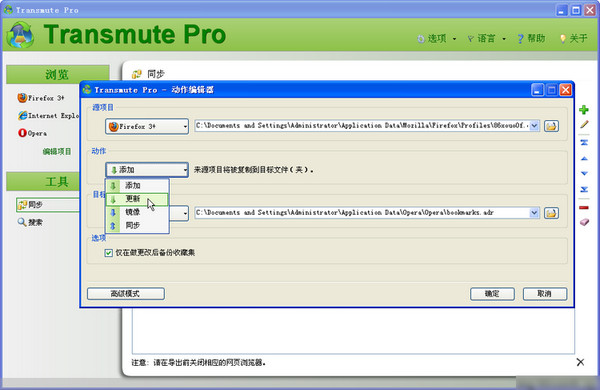Select Opera in browse sidebar
The image size is (600, 390).
(x=33, y=133)
